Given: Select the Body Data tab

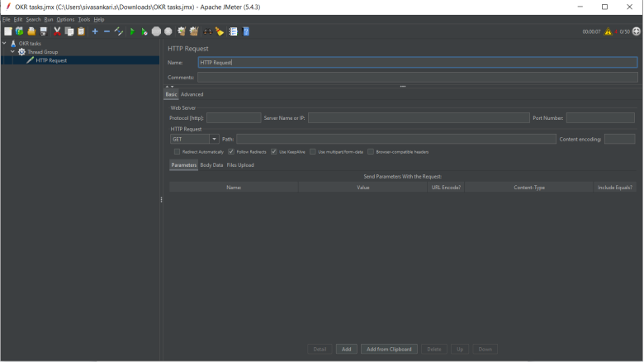Looking at the screenshot, I should pos(211,165).
